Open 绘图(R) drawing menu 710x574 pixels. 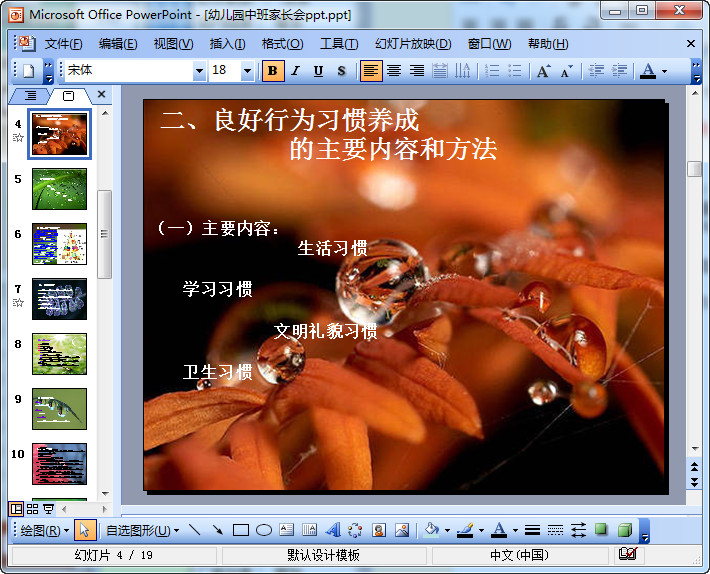(x=44, y=530)
